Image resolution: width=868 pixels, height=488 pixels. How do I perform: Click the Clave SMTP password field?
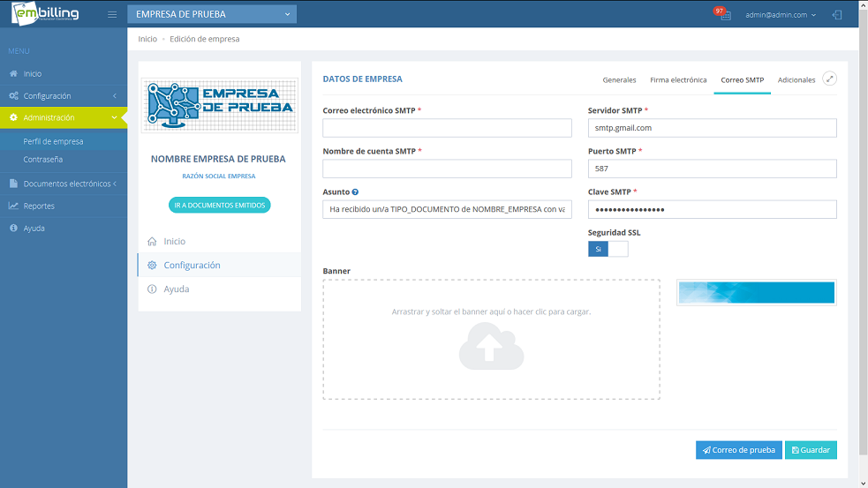(x=712, y=209)
